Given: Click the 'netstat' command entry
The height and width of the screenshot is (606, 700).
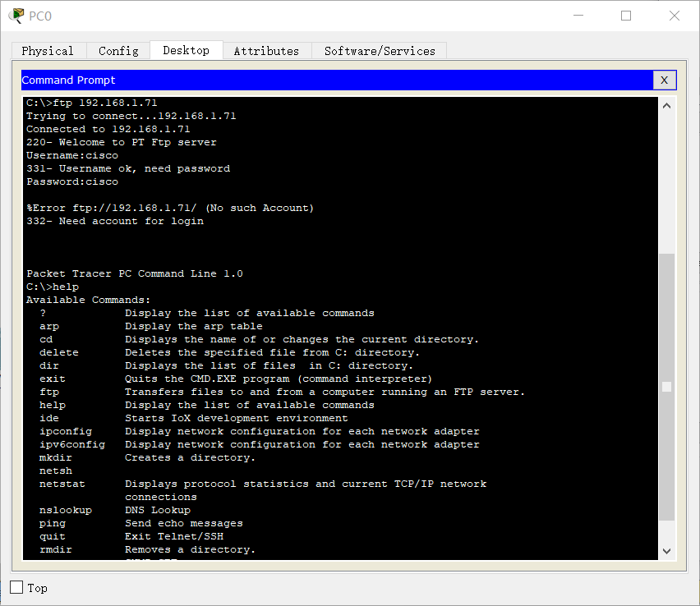Looking at the screenshot, I should pyautogui.click(x=62, y=484).
